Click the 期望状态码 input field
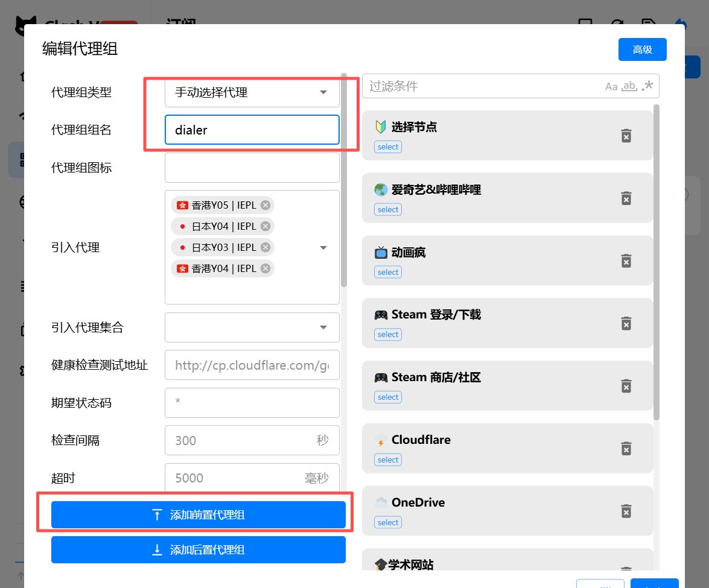 click(x=252, y=403)
